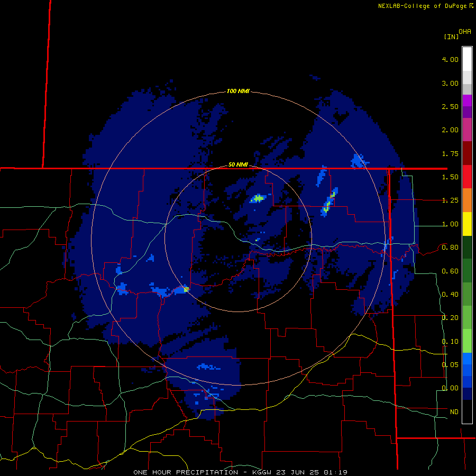Click the 1.75 legend value
This screenshot has width=476, height=476.
coord(450,153)
